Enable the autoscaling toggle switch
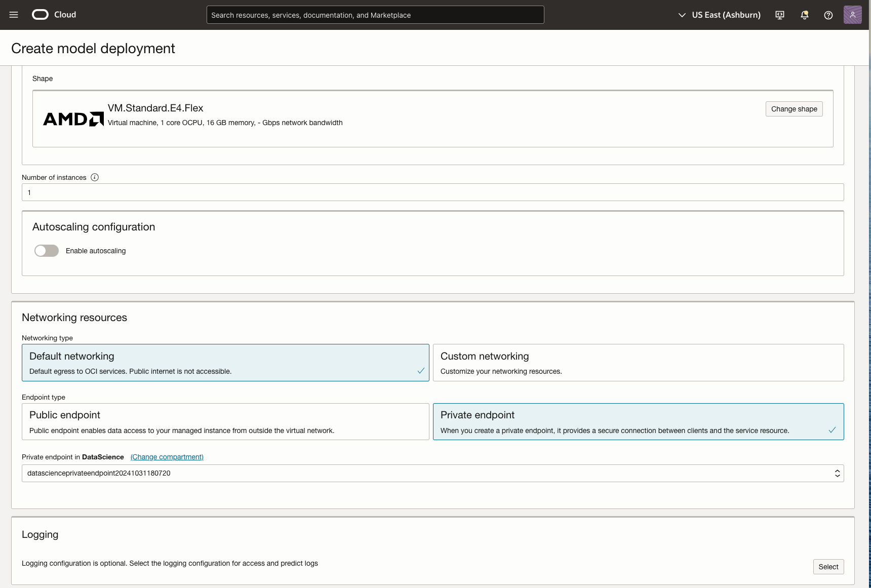 [47, 251]
